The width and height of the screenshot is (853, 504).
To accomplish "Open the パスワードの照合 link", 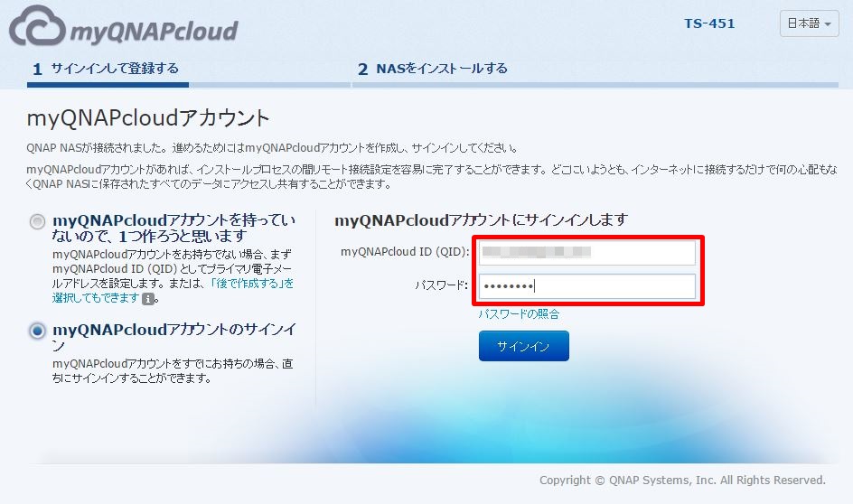I will [519, 313].
